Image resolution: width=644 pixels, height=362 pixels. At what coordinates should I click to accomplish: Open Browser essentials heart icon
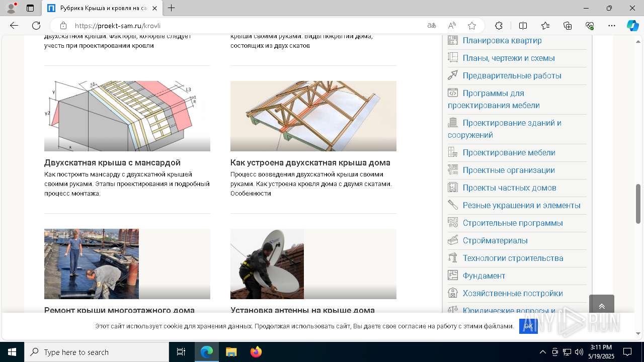coord(590,26)
